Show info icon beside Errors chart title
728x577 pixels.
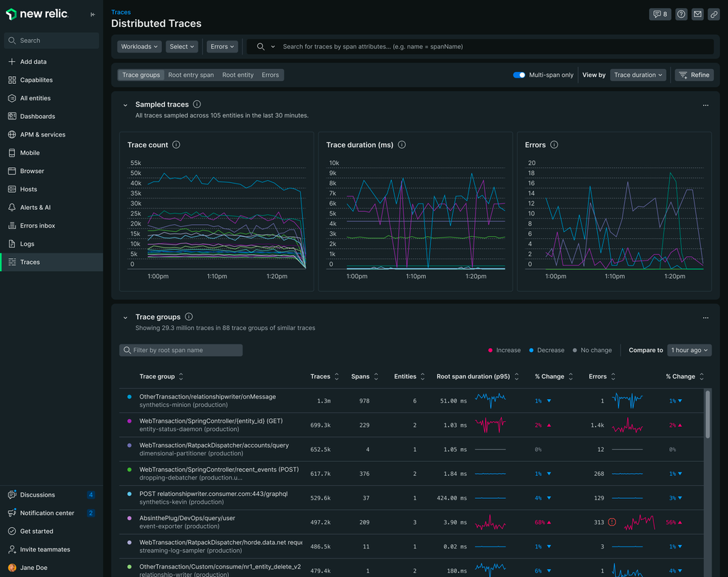554,144
